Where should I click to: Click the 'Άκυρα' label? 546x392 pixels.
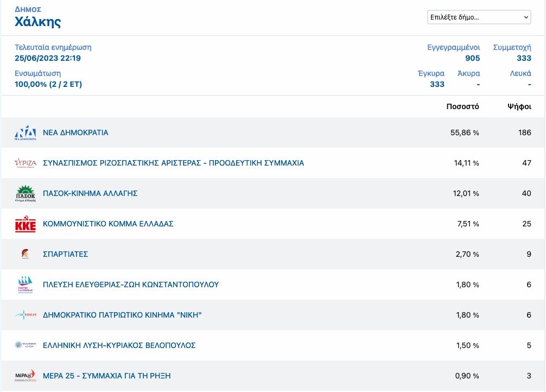point(469,73)
